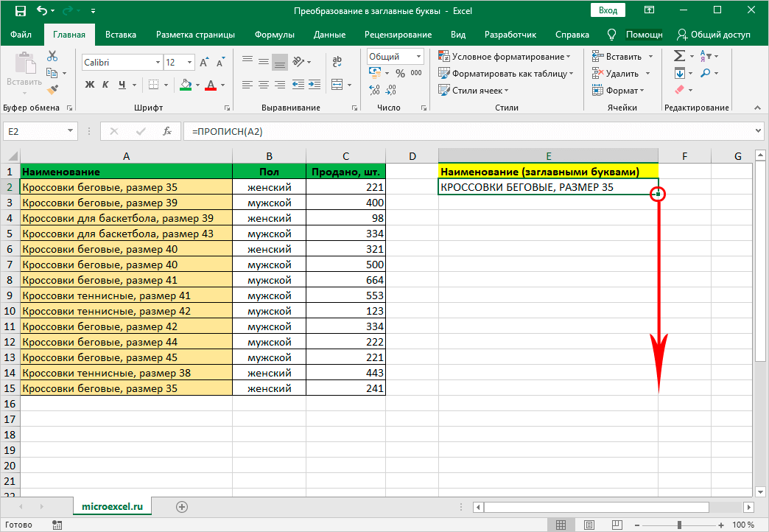The width and height of the screenshot is (769, 532).
Task: Click the Cut scissors icon
Action: point(52,56)
